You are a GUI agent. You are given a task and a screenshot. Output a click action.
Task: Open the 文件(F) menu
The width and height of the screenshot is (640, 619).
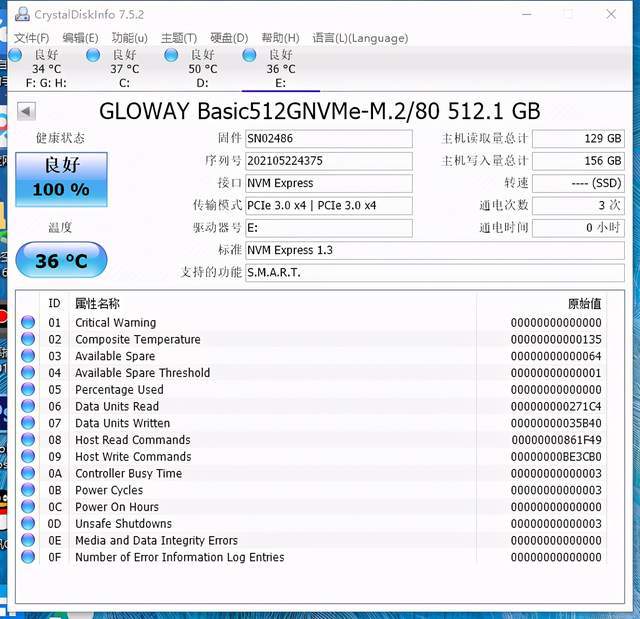pos(31,38)
